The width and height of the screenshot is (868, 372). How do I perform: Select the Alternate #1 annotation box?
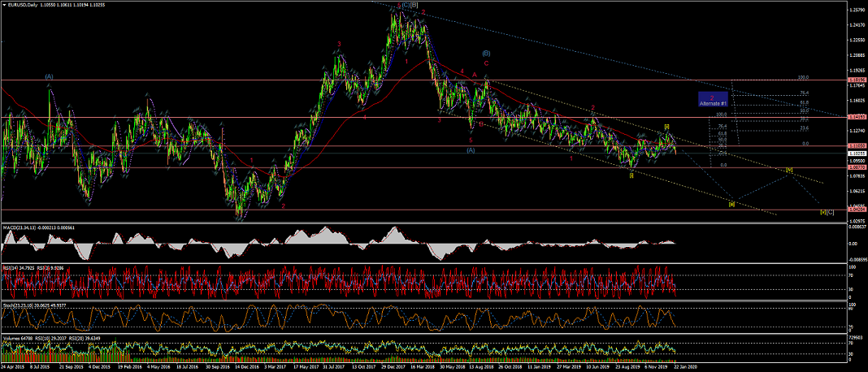[713, 99]
